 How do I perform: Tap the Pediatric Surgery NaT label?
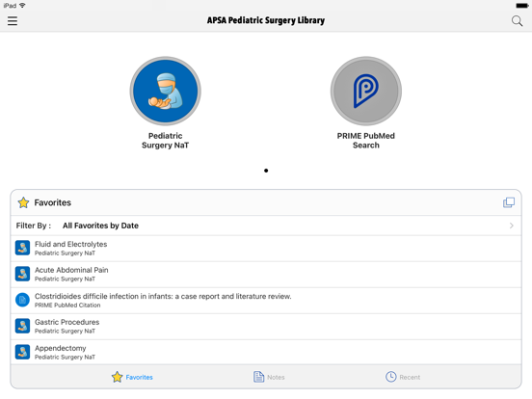coord(165,141)
